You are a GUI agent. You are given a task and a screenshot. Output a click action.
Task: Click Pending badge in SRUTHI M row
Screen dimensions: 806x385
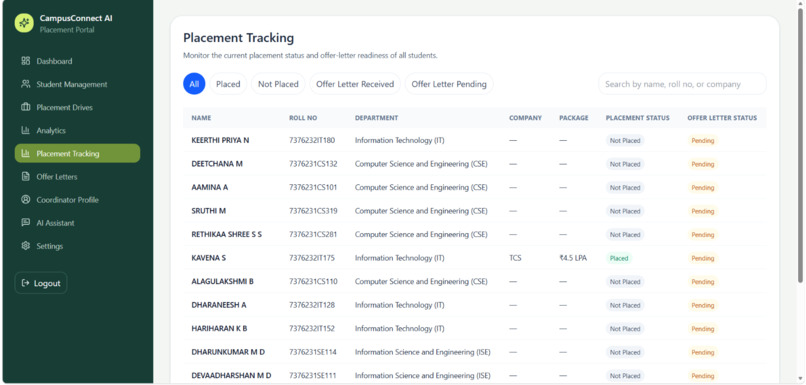tap(703, 211)
